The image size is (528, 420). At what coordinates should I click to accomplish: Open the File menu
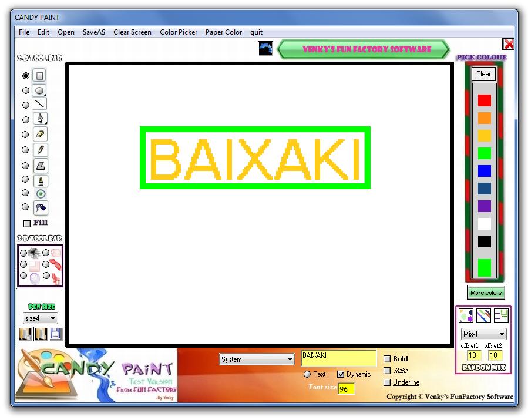[x=24, y=32]
